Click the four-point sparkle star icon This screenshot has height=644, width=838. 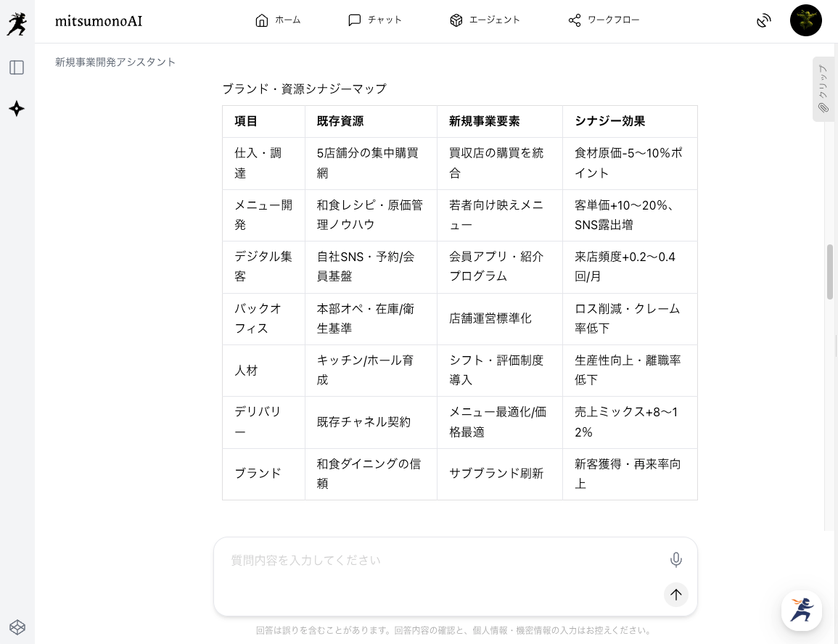point(17,109)
